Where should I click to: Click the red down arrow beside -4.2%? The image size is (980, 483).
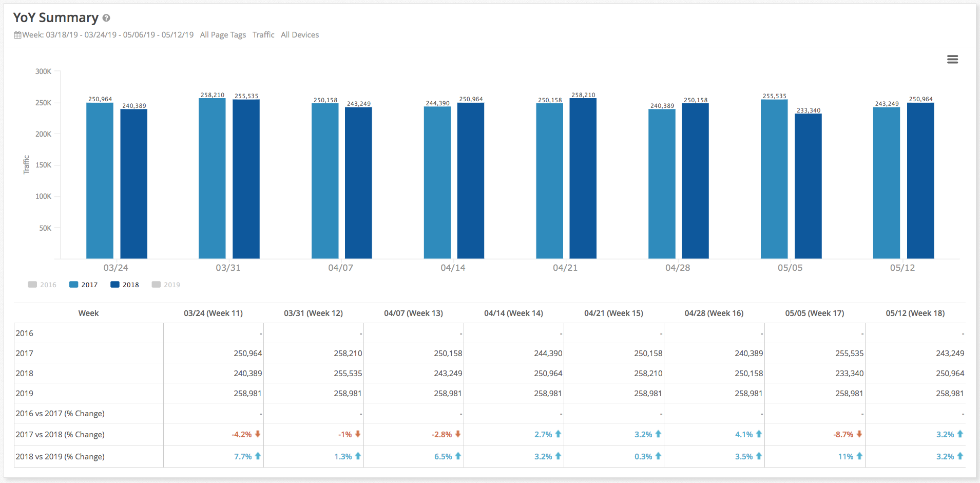pyautogui.click(x=258, y=434)
